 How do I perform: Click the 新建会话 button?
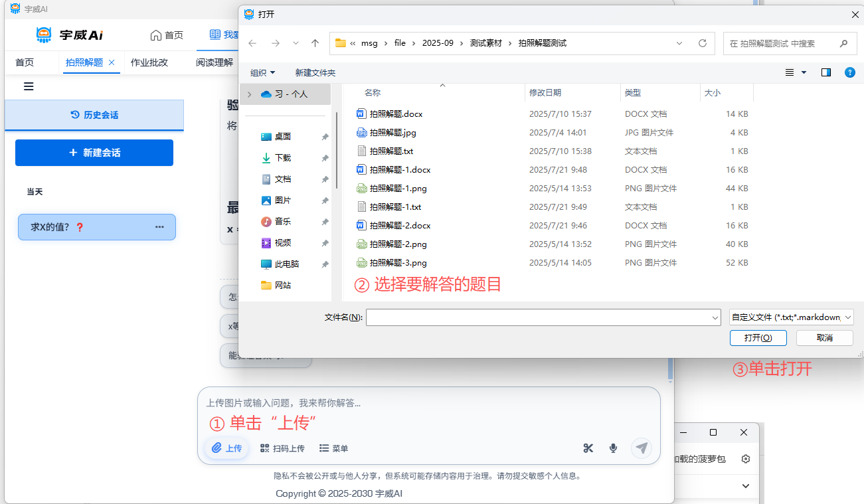[x=94, y=153]
